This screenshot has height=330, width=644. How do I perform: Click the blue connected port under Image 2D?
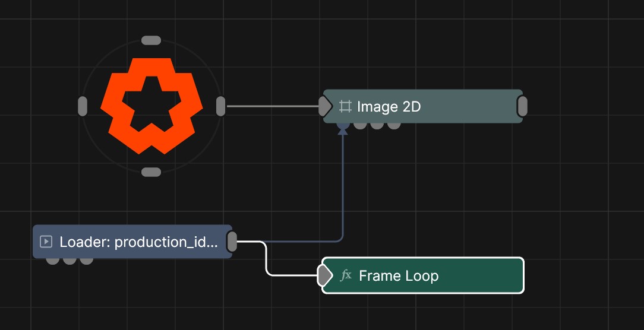tap(343, 125)
